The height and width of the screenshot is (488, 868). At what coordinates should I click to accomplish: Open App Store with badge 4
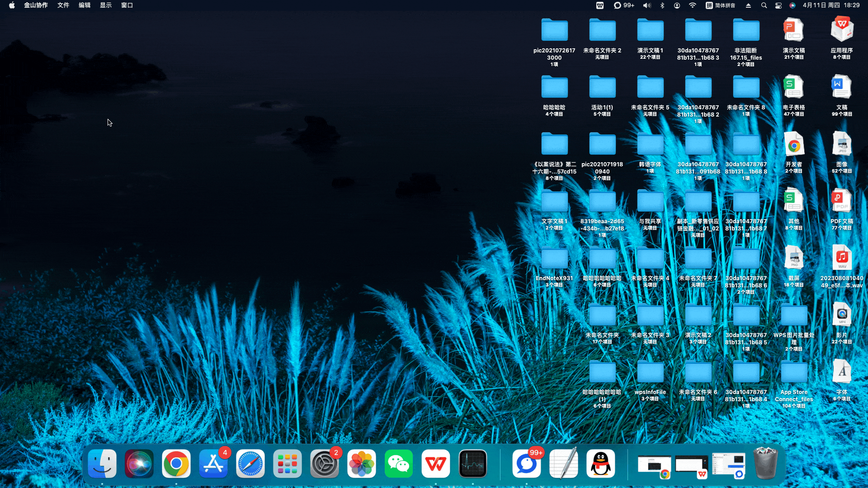[x=213, y=464]
